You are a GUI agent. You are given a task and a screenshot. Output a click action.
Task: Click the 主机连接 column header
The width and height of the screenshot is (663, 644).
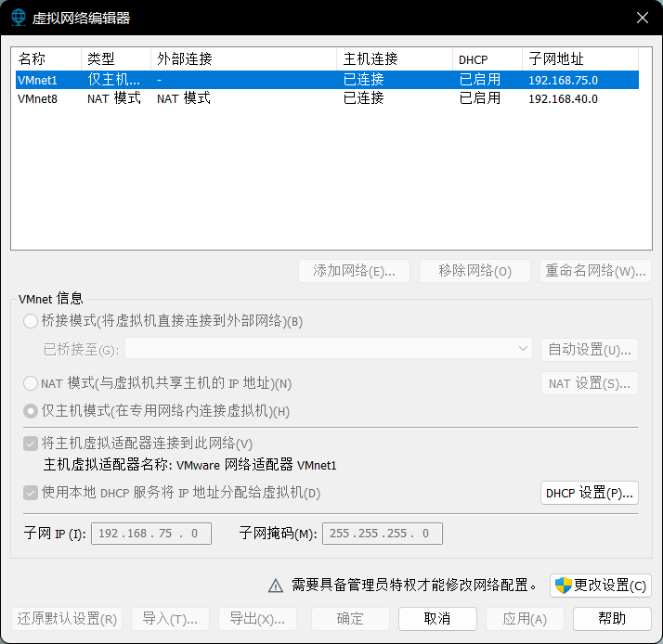[395, 58]
